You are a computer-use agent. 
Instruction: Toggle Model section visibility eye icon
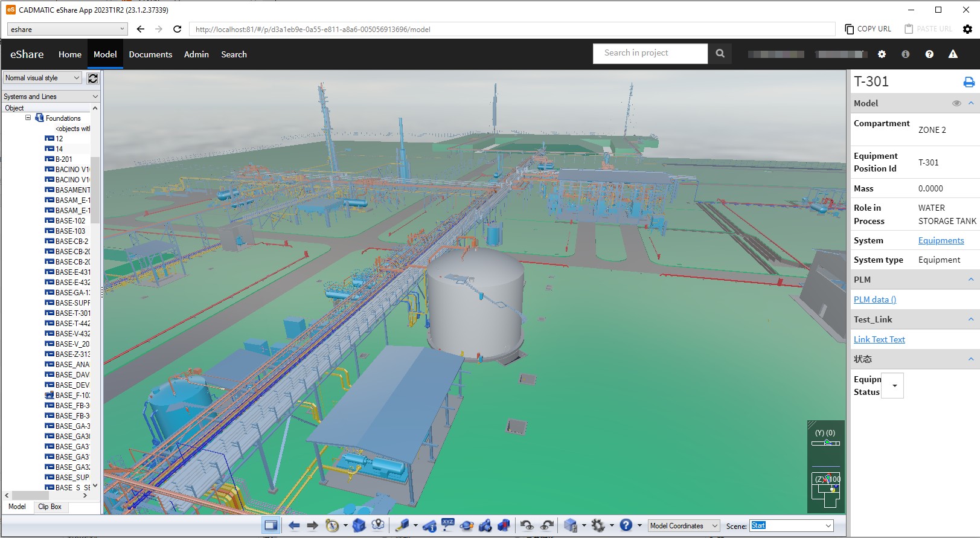pos(956,103)
